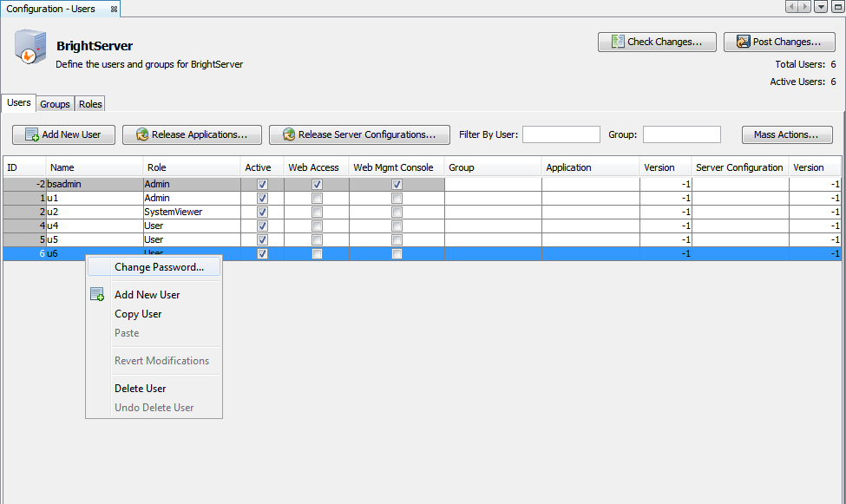Enable Web Access for user u2
The height and width of the screenshot is (504, 846).
click(x=317, y=213)
